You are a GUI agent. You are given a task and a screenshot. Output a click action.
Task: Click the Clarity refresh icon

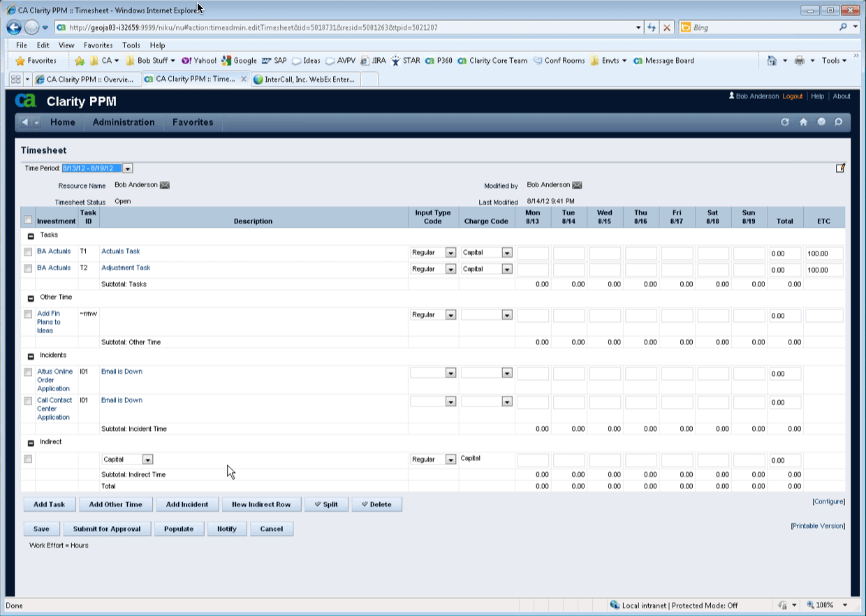tap(785, 122)
